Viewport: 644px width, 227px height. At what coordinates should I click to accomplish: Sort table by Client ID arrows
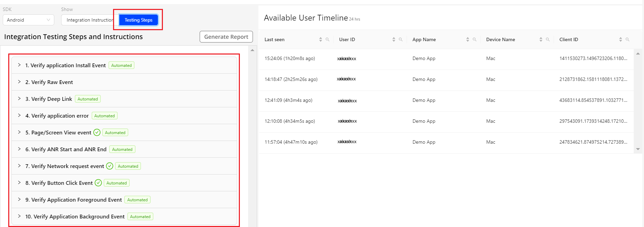621,39
